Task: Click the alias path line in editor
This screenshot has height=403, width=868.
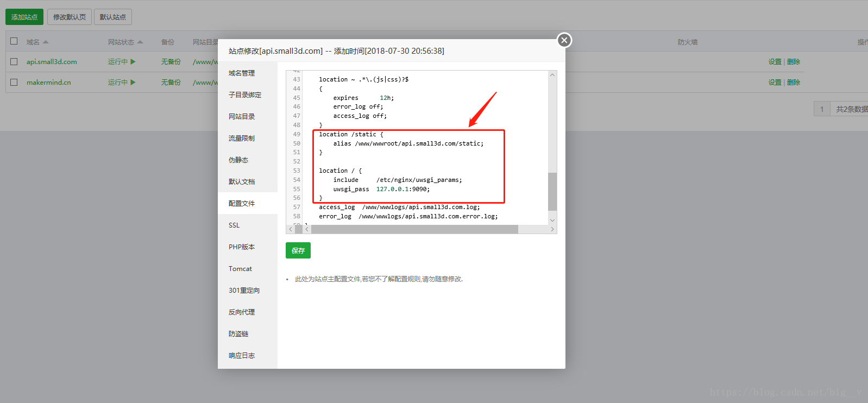Action: (x=408, y=143)
